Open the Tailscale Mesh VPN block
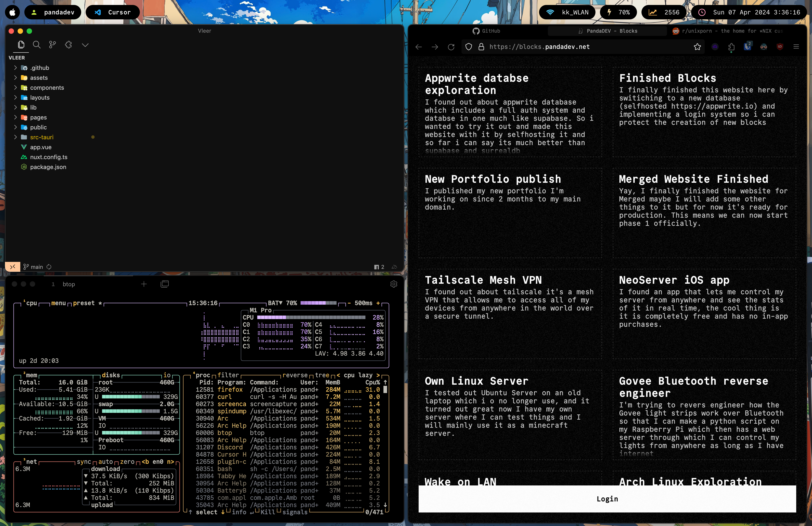Screen dimensions: 812x526 tap(510, 314)
